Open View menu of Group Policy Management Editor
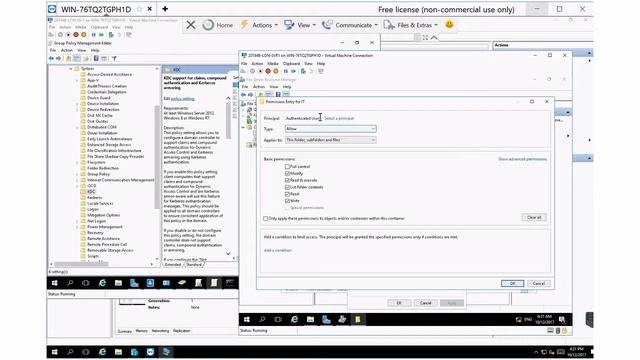This screenshot has width=640, height=360. pyautogui.click(x=82, y=50)
